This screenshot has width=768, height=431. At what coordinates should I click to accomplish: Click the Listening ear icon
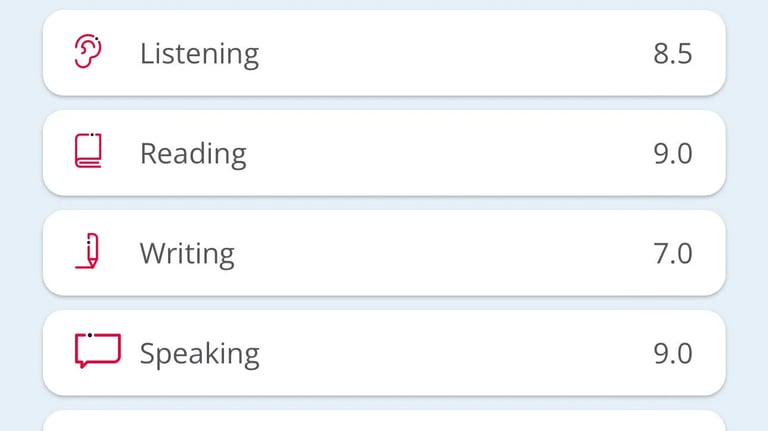point(88,51)
